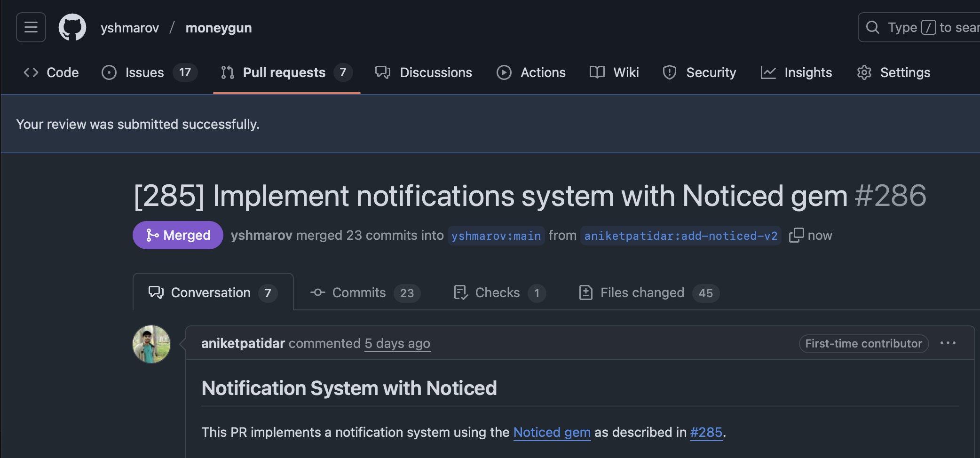Click the review submitted successfully message
Viewport: 980px width, 458px height.
138,124
